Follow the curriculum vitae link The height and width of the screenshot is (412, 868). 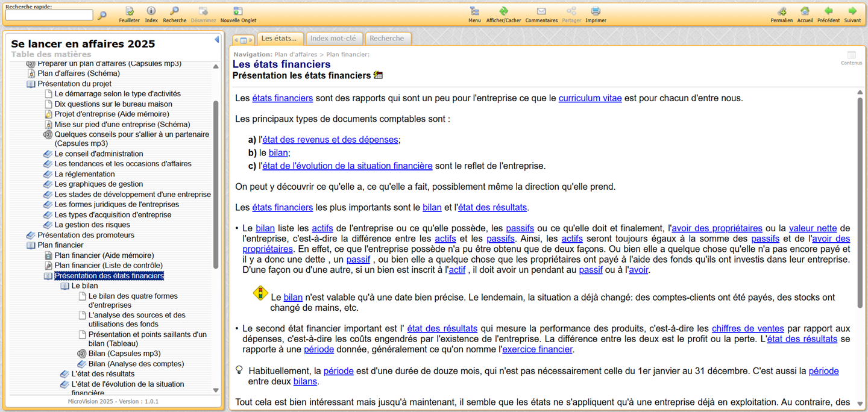590,98
